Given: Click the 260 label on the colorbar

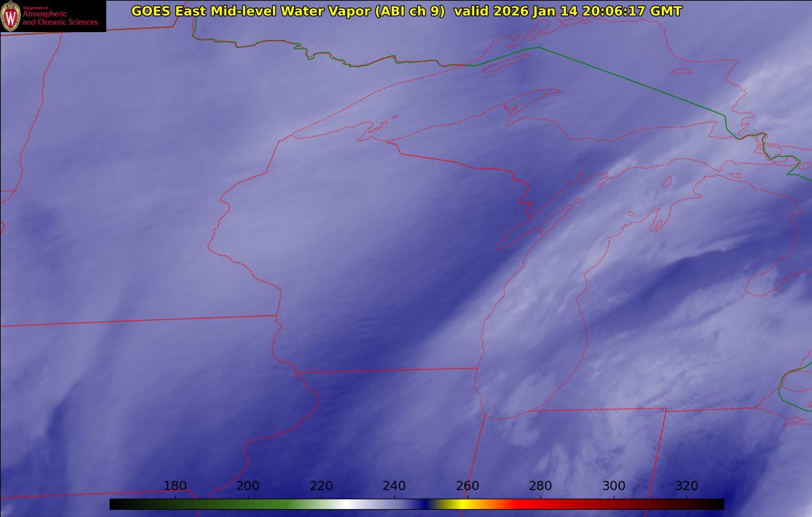Looking at the screenshot, I should click(x=468, y=486).
